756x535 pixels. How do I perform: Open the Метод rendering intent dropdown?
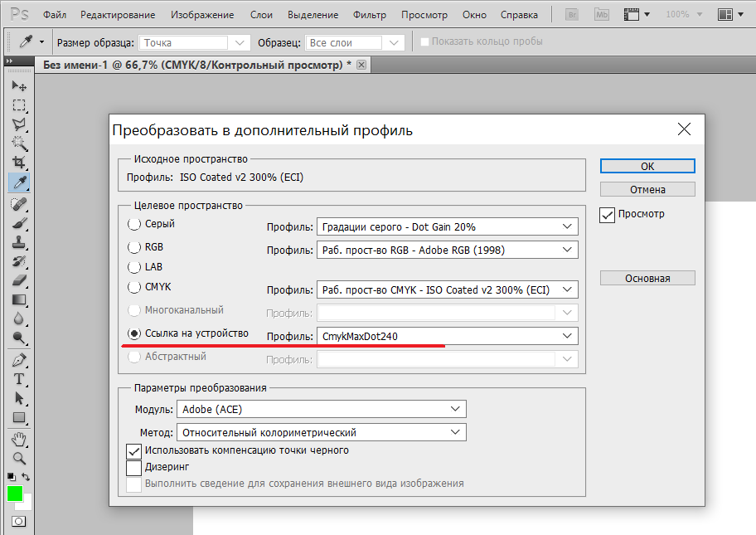click(321, 432)
